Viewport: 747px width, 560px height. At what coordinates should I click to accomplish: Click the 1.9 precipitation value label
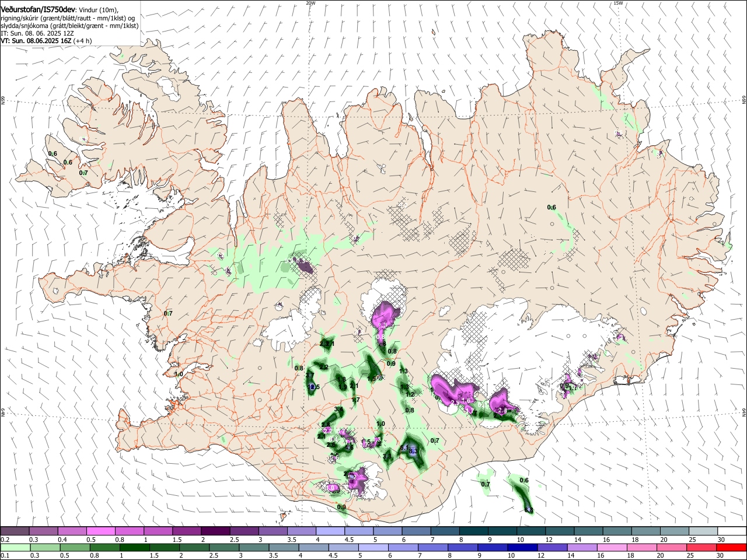point(343,387)
